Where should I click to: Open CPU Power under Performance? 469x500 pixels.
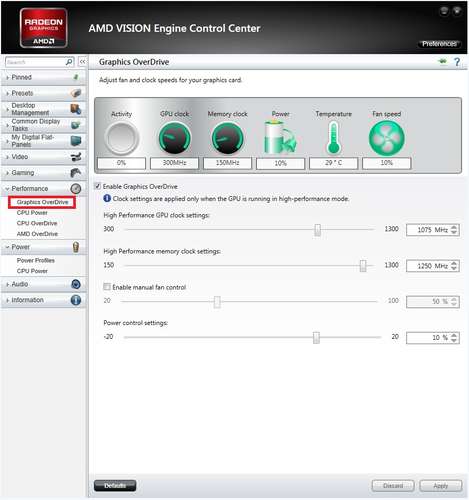32,213
